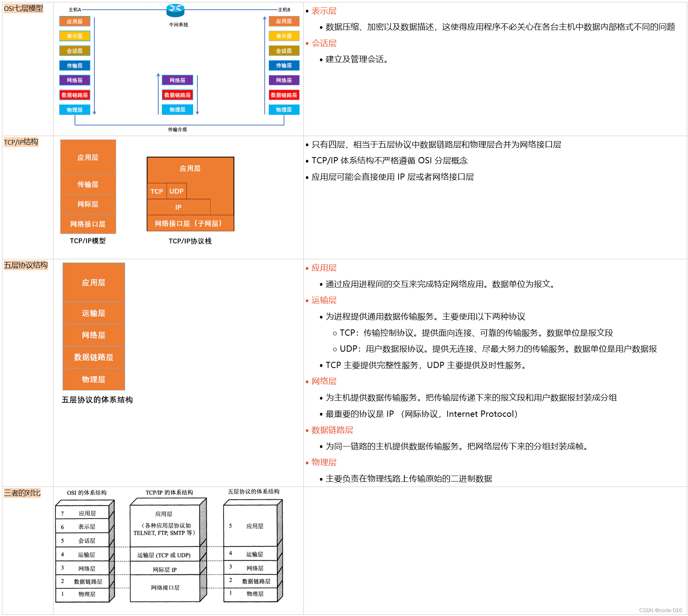Select the 三者的对比 row heading

pos(22,493)
